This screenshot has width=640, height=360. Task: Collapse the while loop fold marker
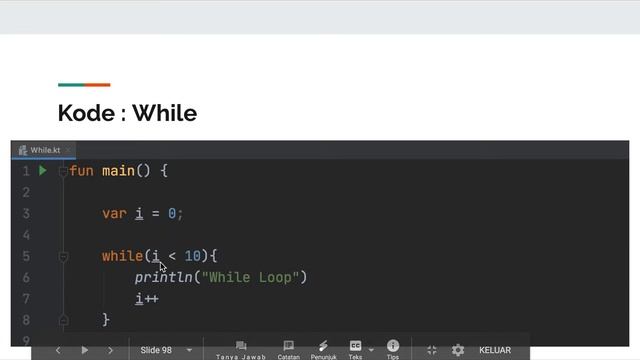click(63, 257)
